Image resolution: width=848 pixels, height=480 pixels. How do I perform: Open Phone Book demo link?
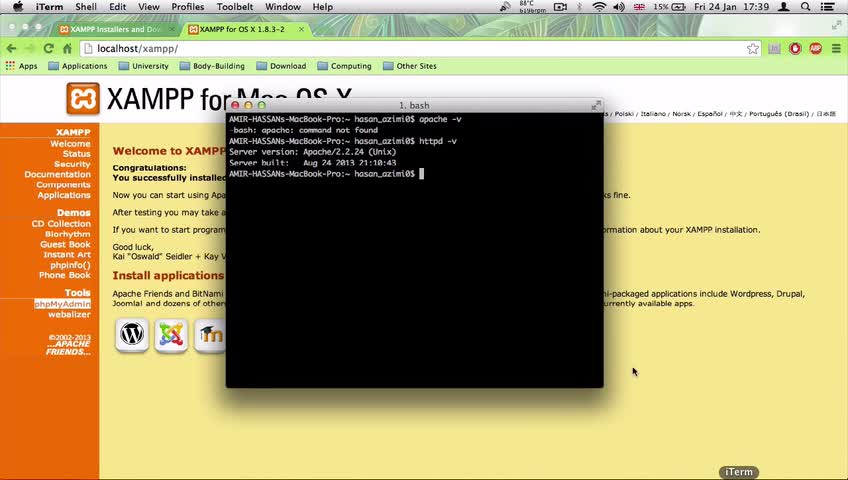coord(65,275)
